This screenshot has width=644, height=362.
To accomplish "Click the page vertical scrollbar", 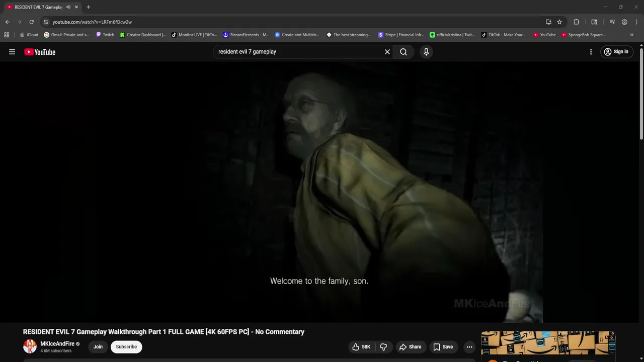I will pyautogui.click(x=641, y=93).
